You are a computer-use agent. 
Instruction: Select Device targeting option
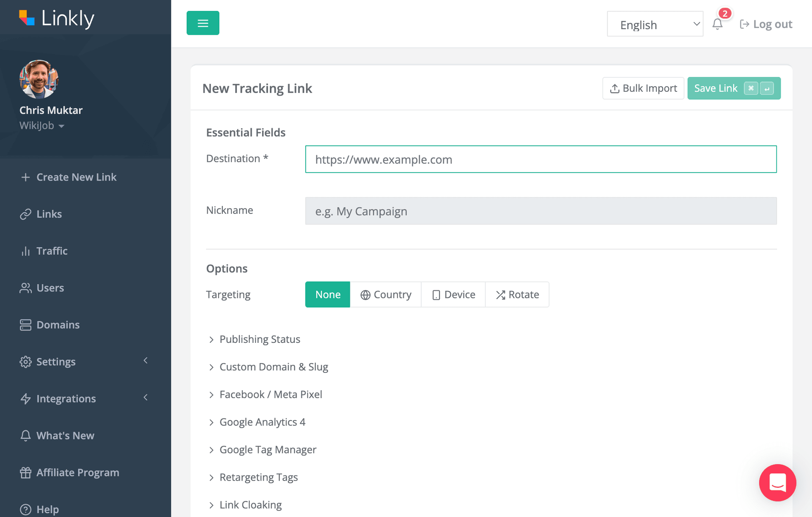coord(453,294)
